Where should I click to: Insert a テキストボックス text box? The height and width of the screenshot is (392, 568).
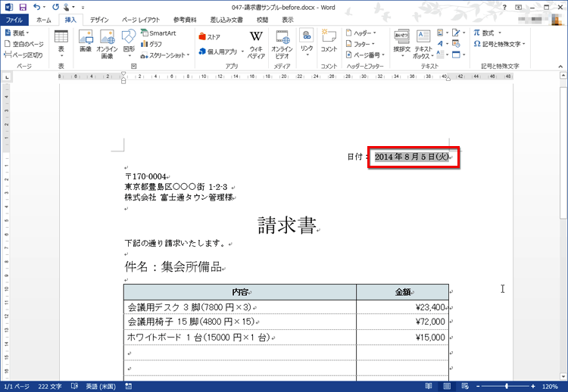(x=423, y=45)
